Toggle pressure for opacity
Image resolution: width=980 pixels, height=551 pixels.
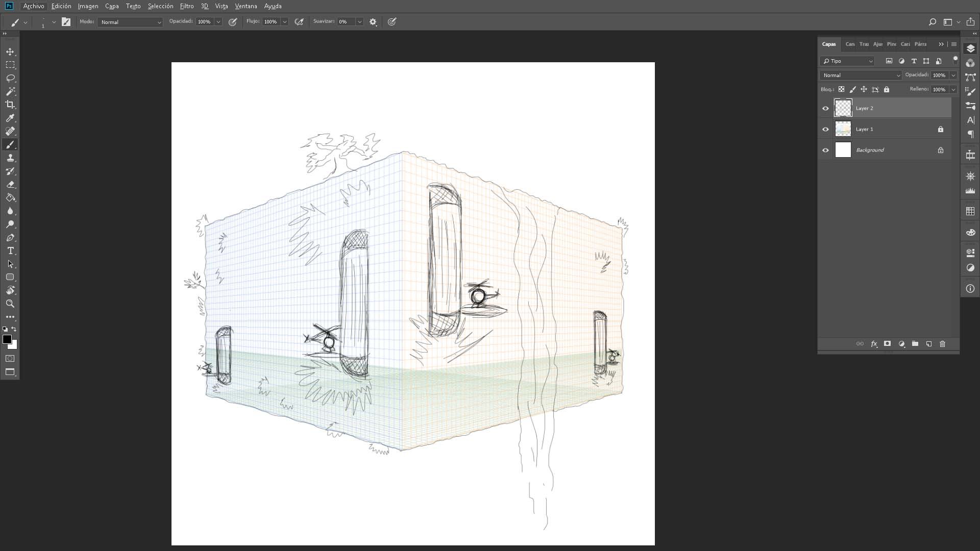coord(233,22)
